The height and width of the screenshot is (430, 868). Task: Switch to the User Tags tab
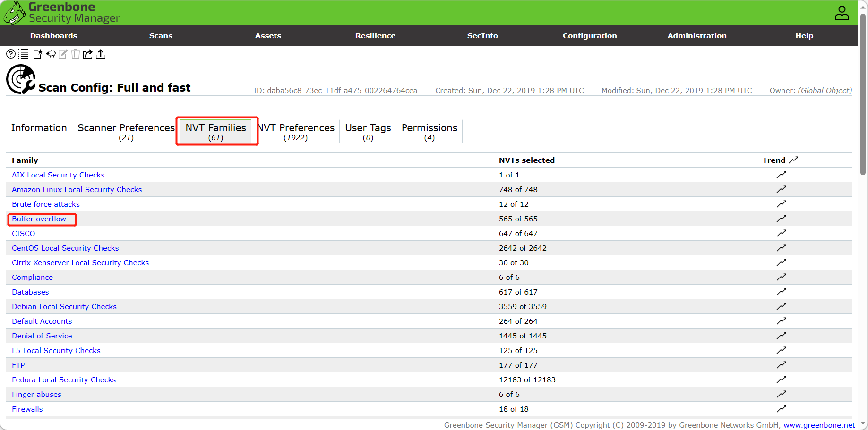(x=368, y=131)
